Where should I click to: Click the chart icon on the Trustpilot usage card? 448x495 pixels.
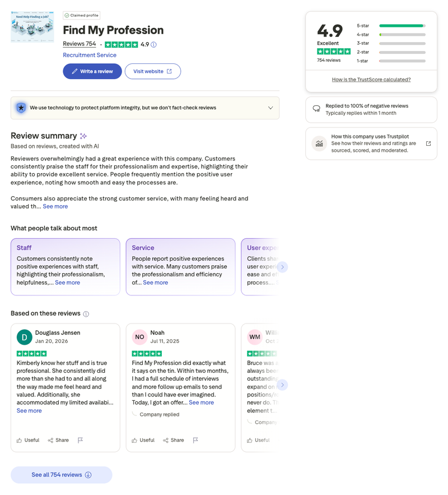tap(319, 144)
